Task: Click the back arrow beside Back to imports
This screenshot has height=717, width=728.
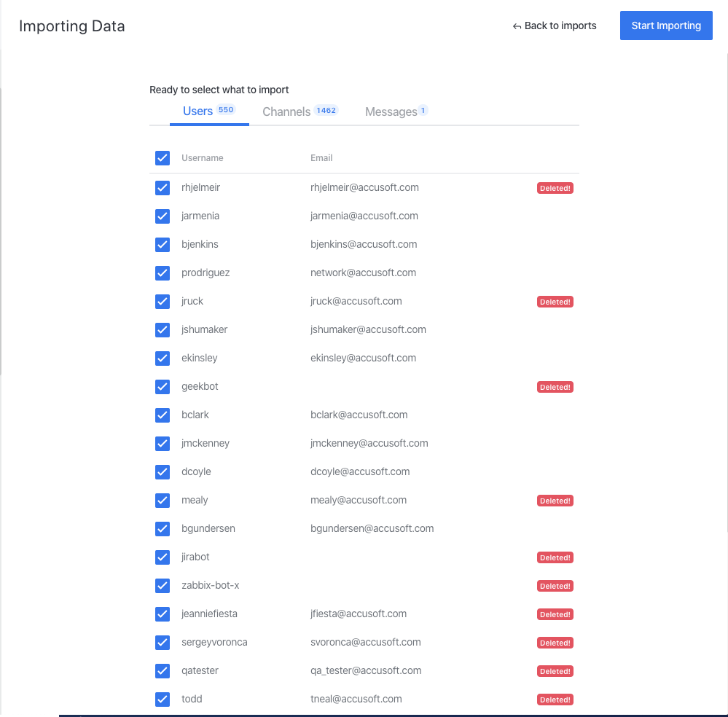Action: [517, 26]
